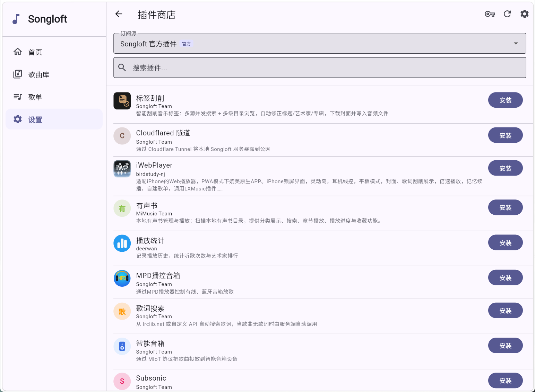Viewport: 535px width, 392px height.
Task: Switch to 歌单 in sidebar
Action: click(x=54, y=97)
